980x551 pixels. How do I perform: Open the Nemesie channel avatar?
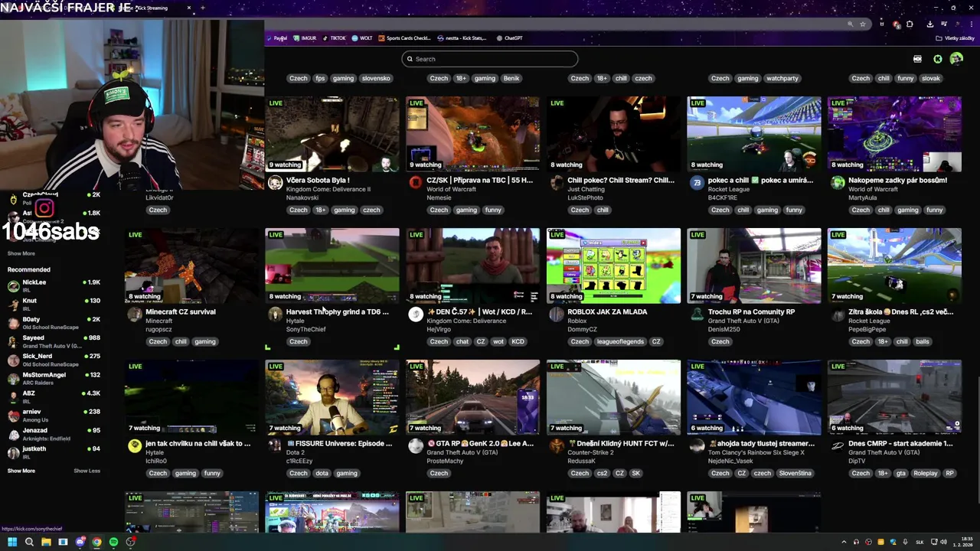point(415,182)
